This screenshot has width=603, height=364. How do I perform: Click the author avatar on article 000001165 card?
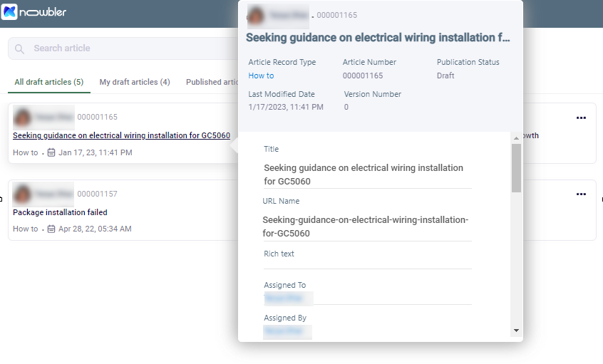[22, 118]
